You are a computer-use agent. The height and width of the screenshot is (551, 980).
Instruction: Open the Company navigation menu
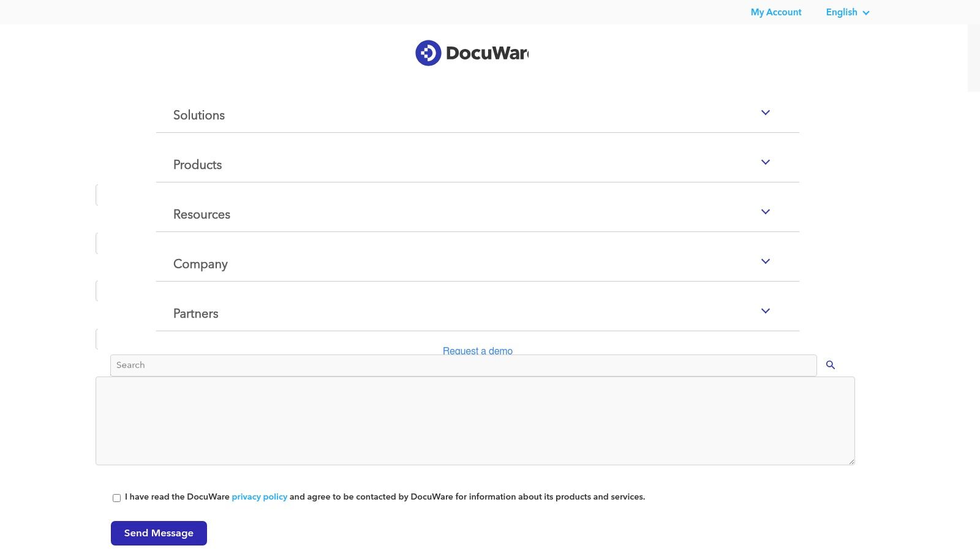click(200, 264)
